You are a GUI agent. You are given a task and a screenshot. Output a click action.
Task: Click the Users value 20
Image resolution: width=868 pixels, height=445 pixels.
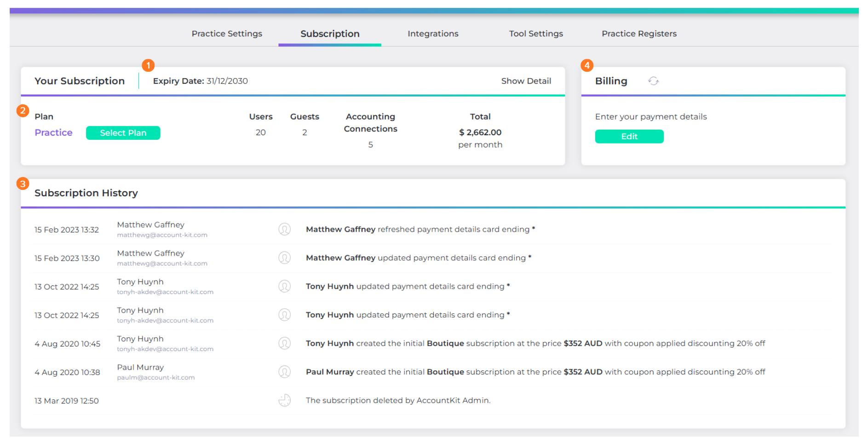click(261, 132)
